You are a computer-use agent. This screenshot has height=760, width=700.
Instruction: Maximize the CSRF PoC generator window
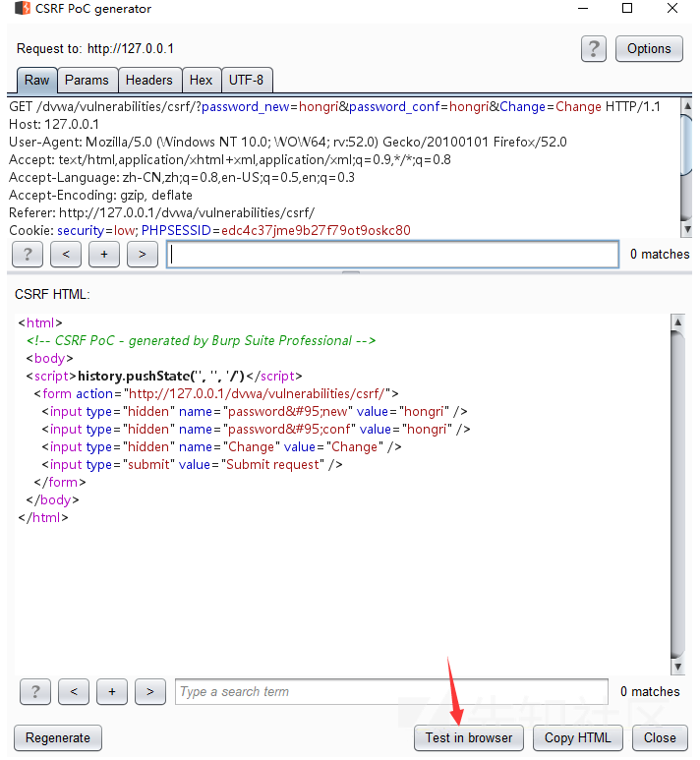[x=627, y=8]
